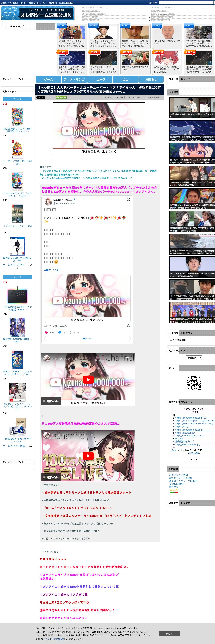Viewport: 215px width, 644px height.
Task: Open the 89RT 坂田利夫 article thumbnail
Action: [x=167, y=32]
